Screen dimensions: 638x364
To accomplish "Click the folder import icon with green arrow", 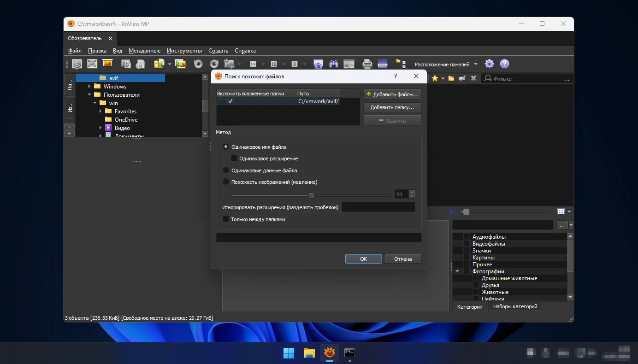I will (x=159, y=64).
